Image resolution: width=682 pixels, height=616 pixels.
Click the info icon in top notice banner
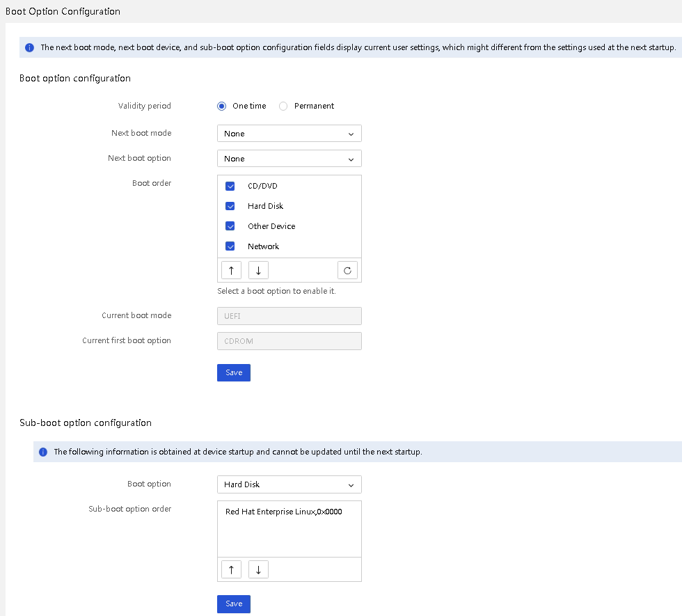click(x=29, y=47)
